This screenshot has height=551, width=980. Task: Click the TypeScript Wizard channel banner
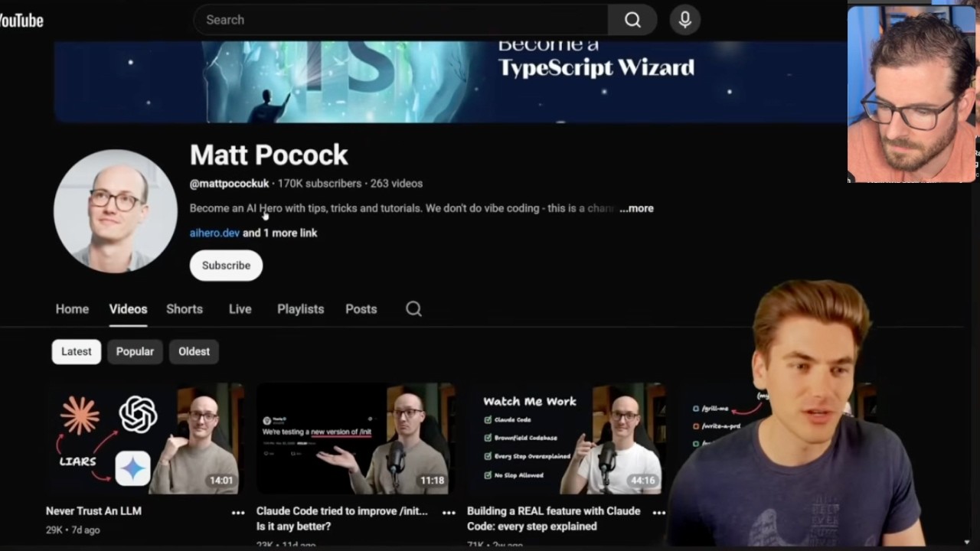point(450,82)
